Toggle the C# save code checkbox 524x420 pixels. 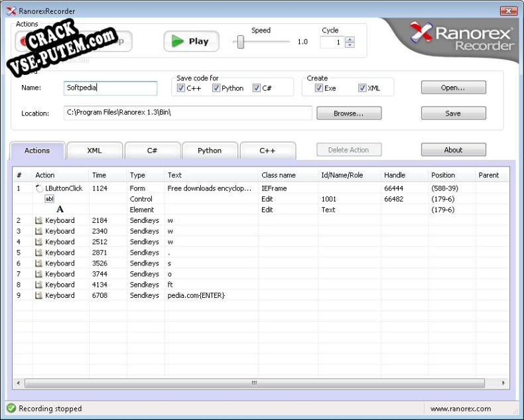[256, 88]
